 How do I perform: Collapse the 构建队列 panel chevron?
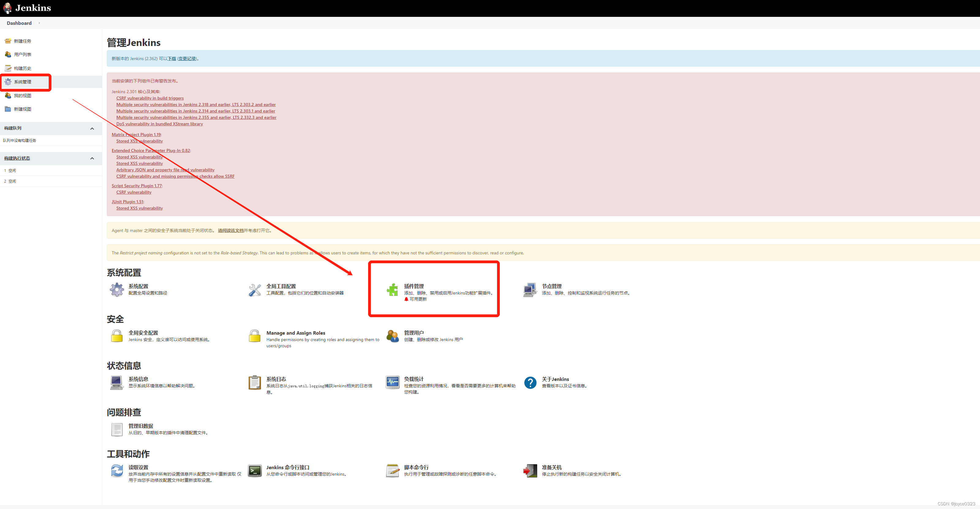92,129
